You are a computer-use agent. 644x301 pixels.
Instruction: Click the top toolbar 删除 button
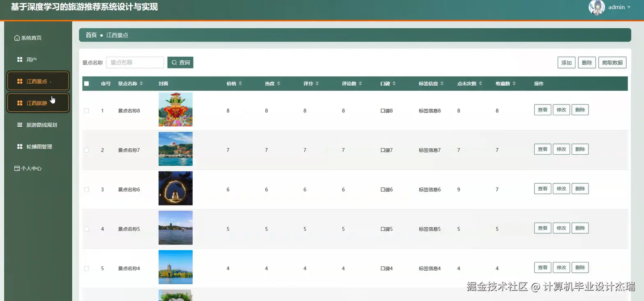pyautogui.click(x=587, y=62)
